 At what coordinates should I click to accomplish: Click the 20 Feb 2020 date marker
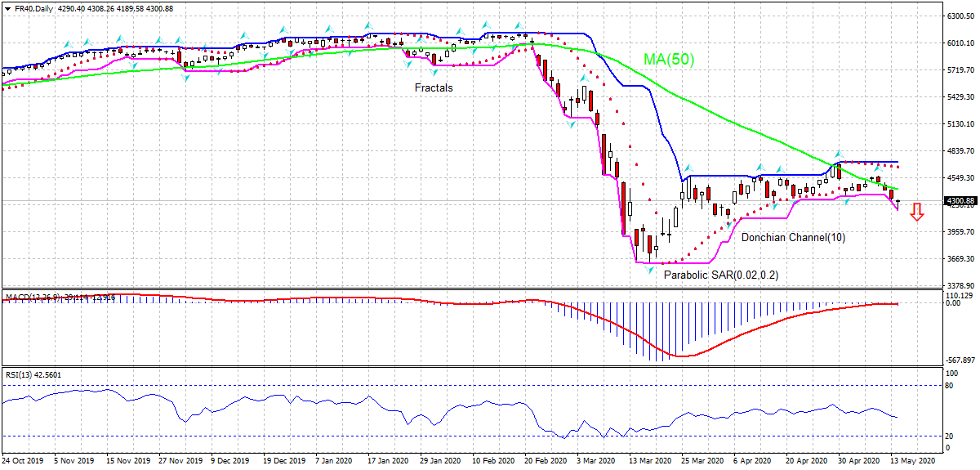545,461
